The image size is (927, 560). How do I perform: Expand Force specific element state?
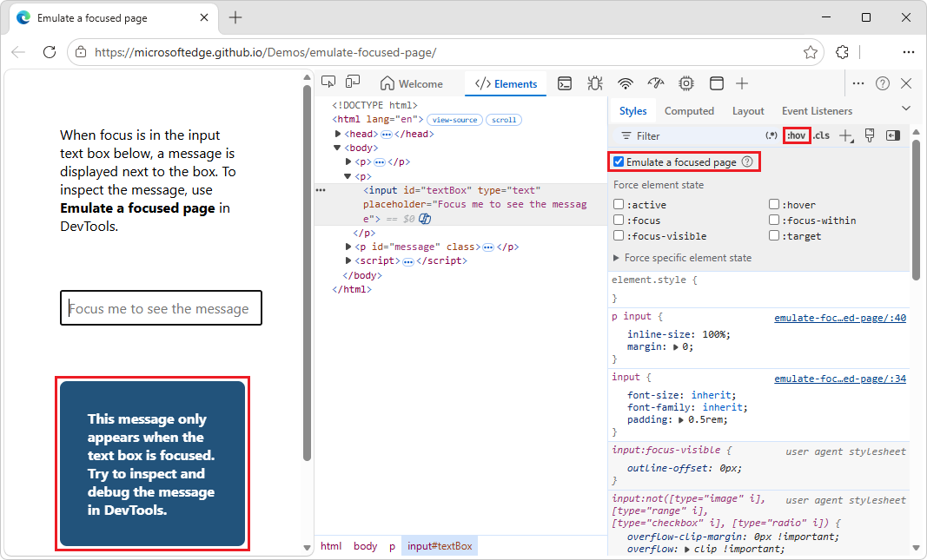click(682, 258)
